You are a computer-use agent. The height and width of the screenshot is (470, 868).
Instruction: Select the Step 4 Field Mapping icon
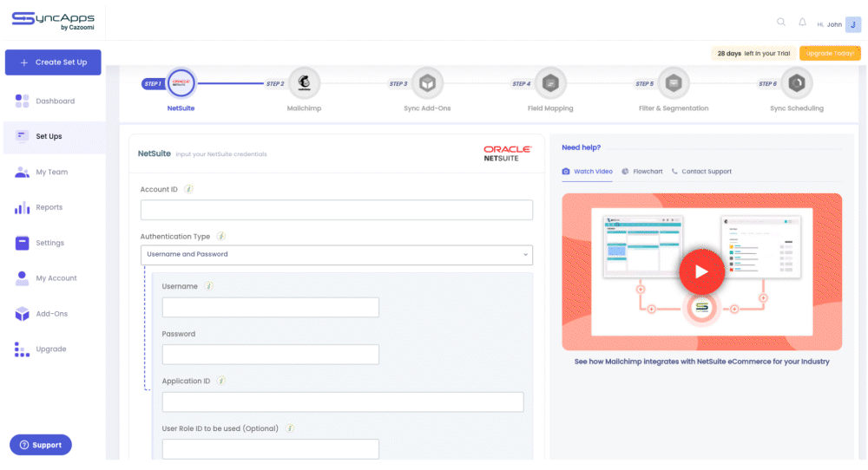click(x=550, y=83)
